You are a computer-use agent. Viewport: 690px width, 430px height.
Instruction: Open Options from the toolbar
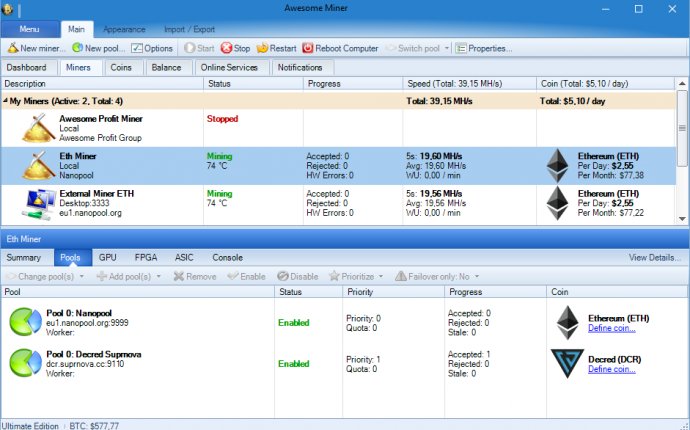152,48
